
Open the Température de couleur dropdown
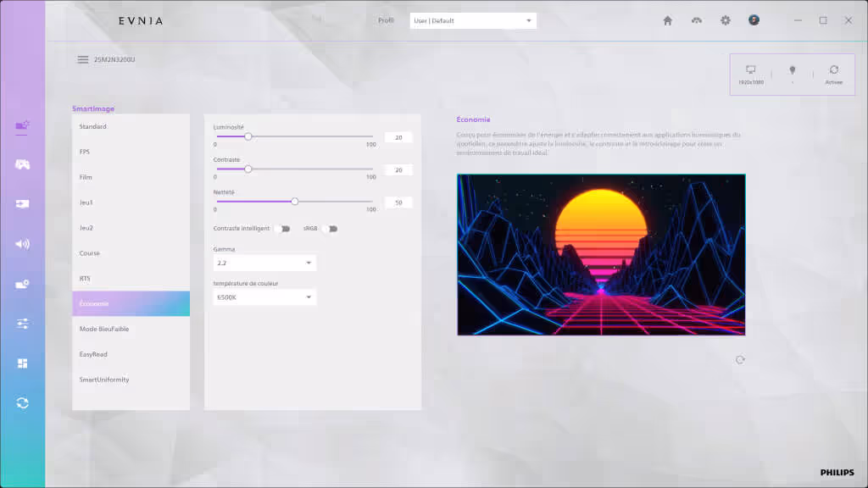[x=264, y=297]
